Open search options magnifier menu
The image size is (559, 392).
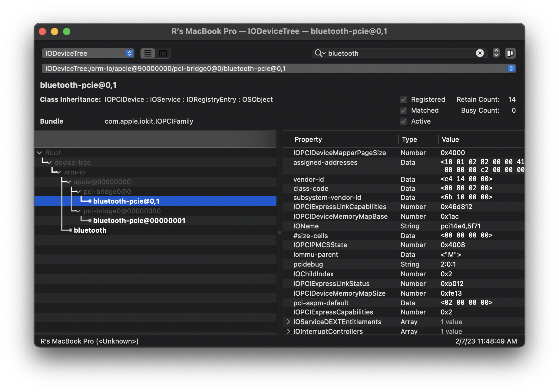click(320, 53)
